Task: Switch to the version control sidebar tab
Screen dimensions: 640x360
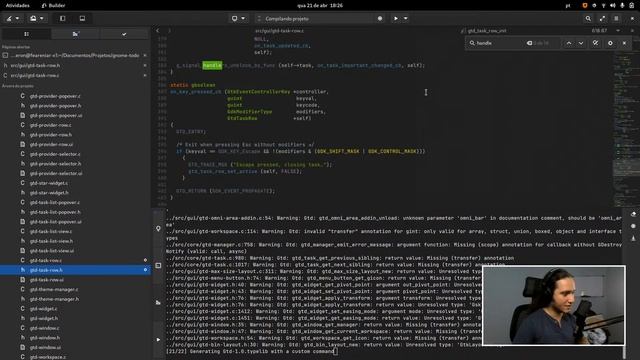Action: click(75, 34)
